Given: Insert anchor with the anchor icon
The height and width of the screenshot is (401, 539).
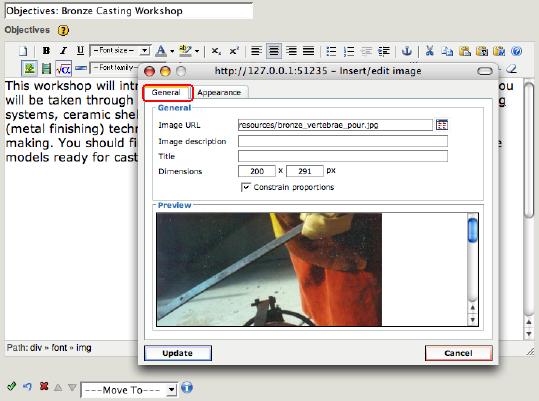Looking at the screenshot, I should point(407,51).
